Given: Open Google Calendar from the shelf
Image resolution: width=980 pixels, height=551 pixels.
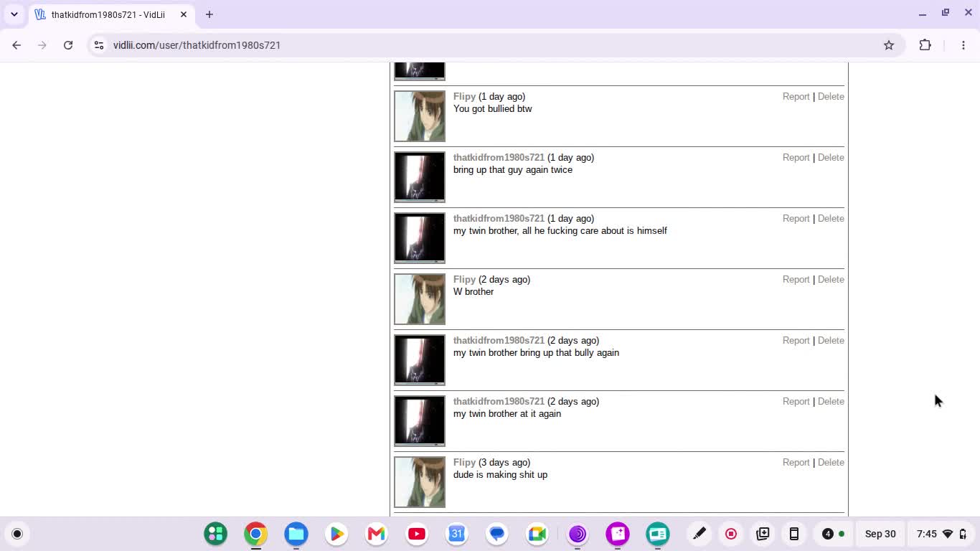Looking at the screenshot, I should (456, 534).
